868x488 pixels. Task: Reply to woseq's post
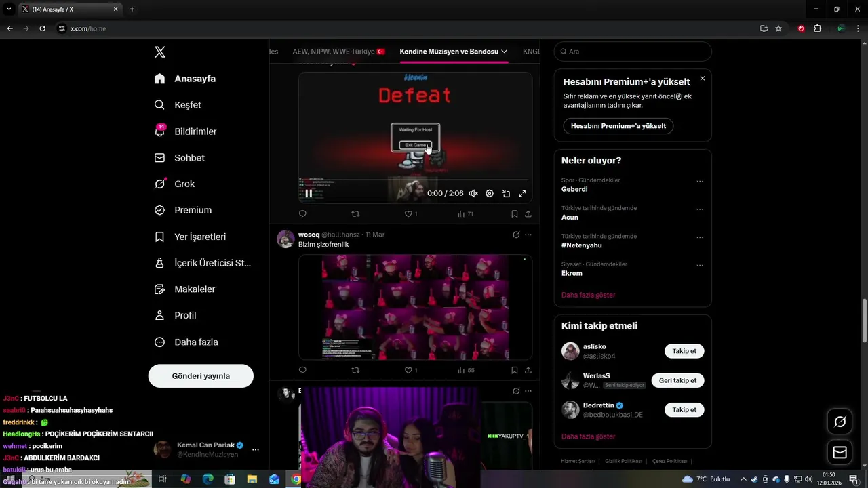pyautogui.click(x=302, y=370)
